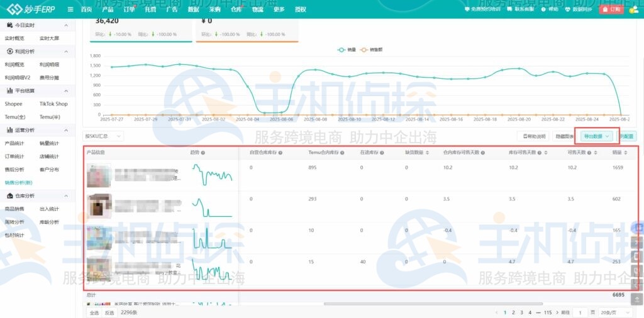Open the 订单 top navigation menu

[129, 9]
